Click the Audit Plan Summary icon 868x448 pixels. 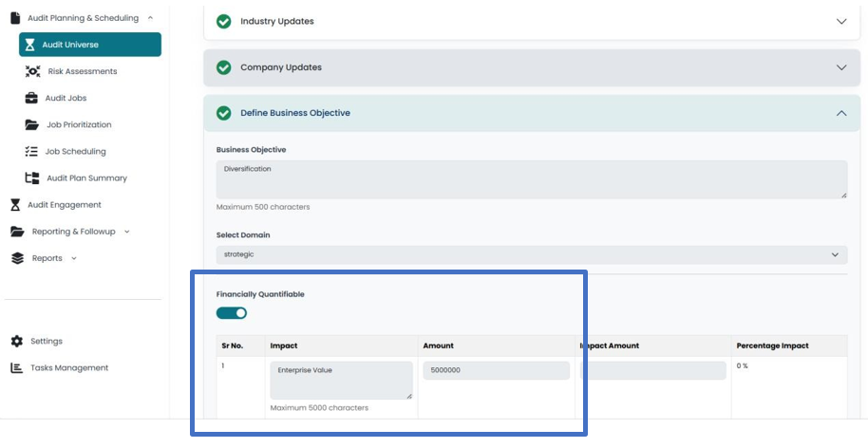point(31,177)
